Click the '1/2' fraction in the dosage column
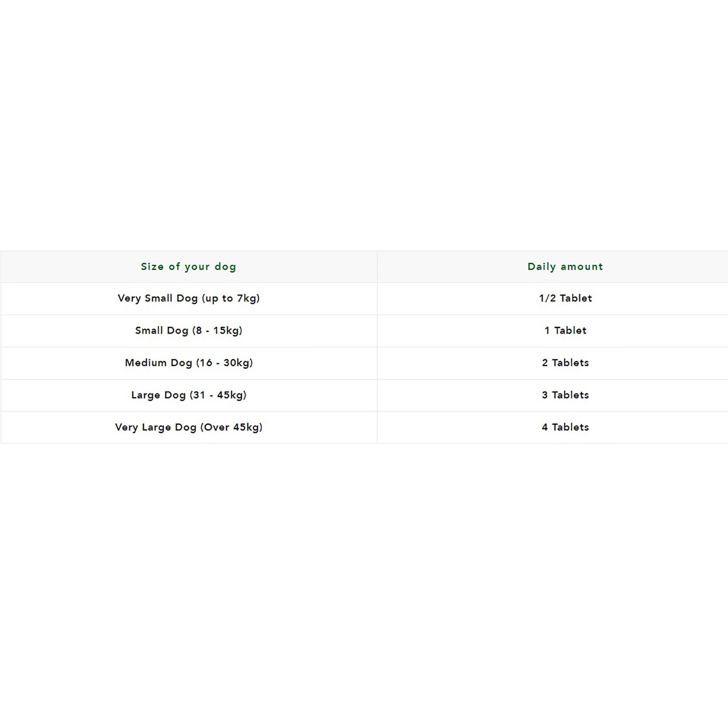The height and width of the screenshot is (728, 728). point(547,298)
